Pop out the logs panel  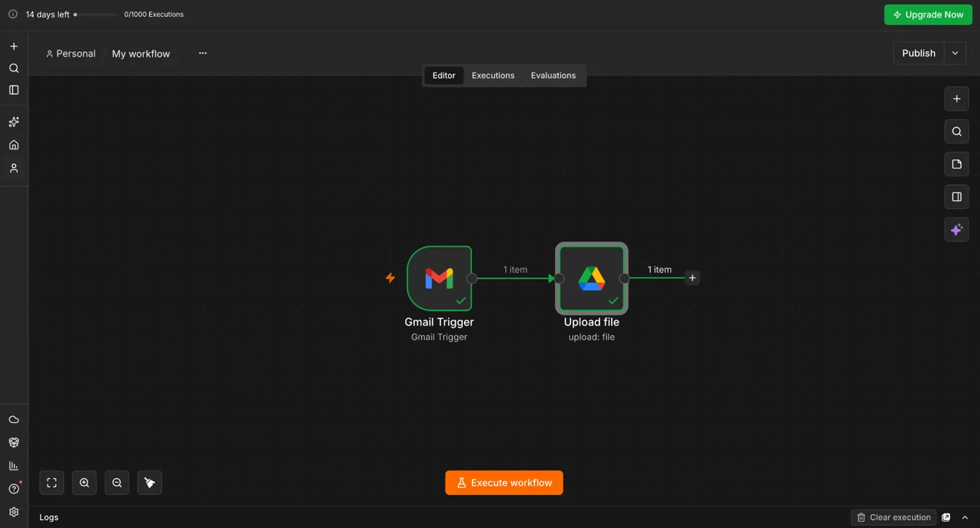pos(946,517)
